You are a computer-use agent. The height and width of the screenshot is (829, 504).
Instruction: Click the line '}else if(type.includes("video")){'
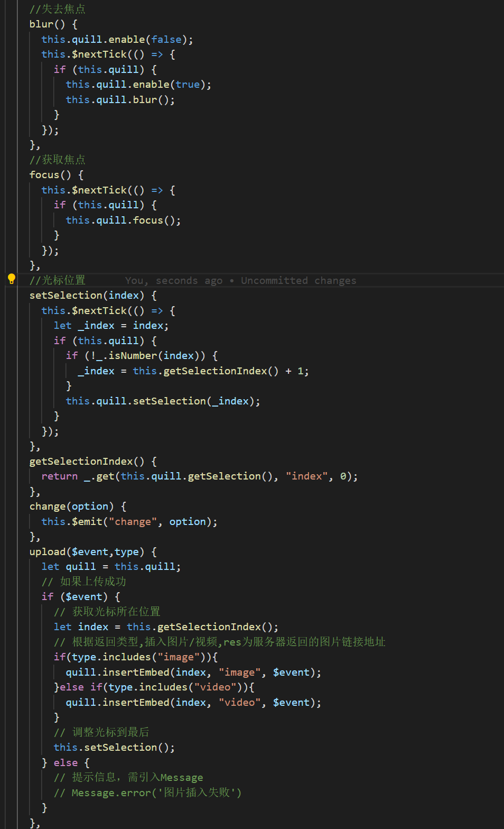[154, 687]
